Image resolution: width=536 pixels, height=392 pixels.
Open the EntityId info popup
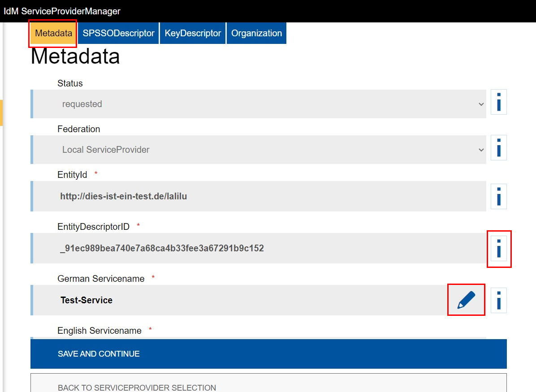pyautogui.click(x=498, y=196)
